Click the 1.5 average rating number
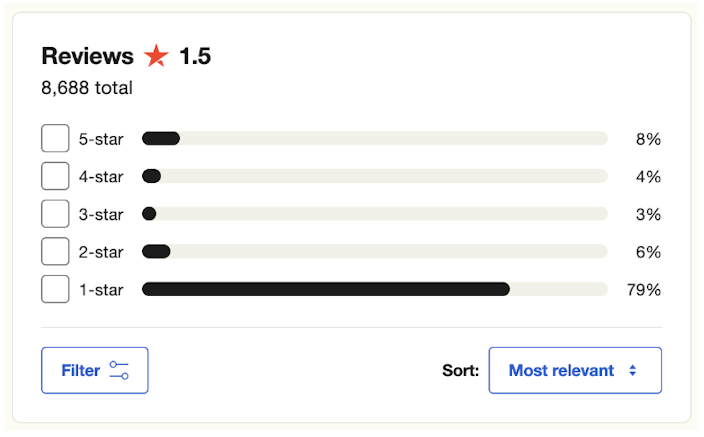This screenshot has width=704, height=437. click(x=195, y=56)
